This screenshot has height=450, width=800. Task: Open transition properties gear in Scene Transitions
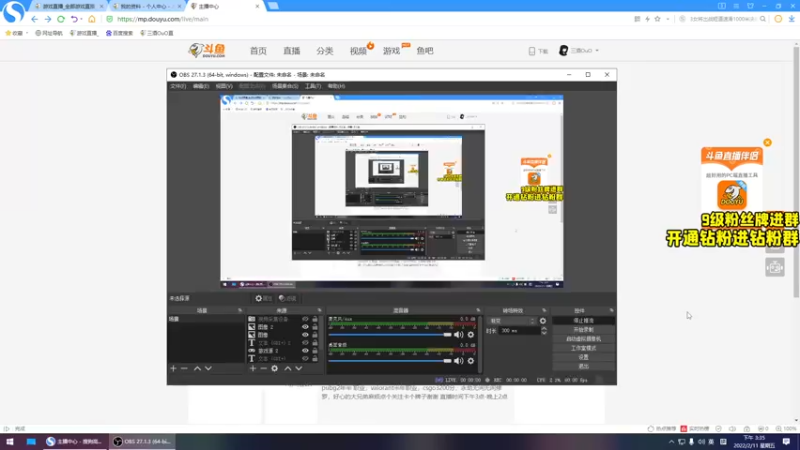[x=543, y=321]
